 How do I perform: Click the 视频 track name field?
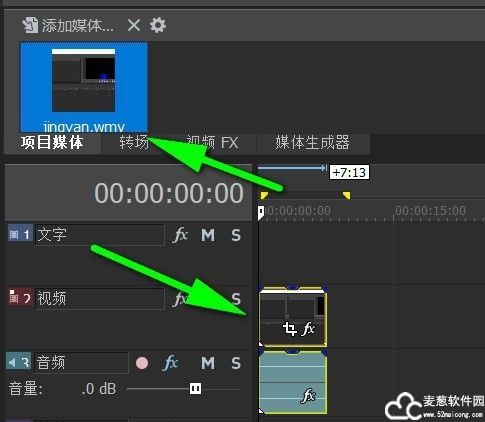pos(100,299)
